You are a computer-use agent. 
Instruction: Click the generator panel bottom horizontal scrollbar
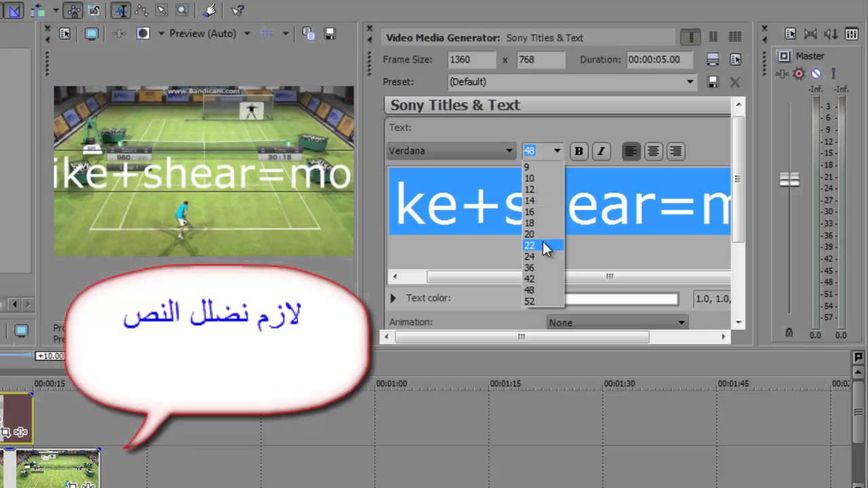pyautogui.click(x=521, y=337)
